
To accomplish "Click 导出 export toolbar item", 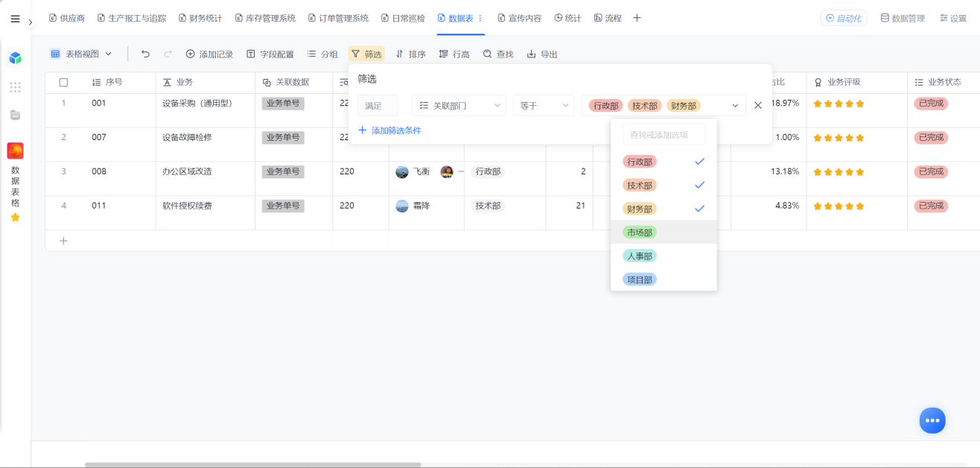I will coord(542,54).
